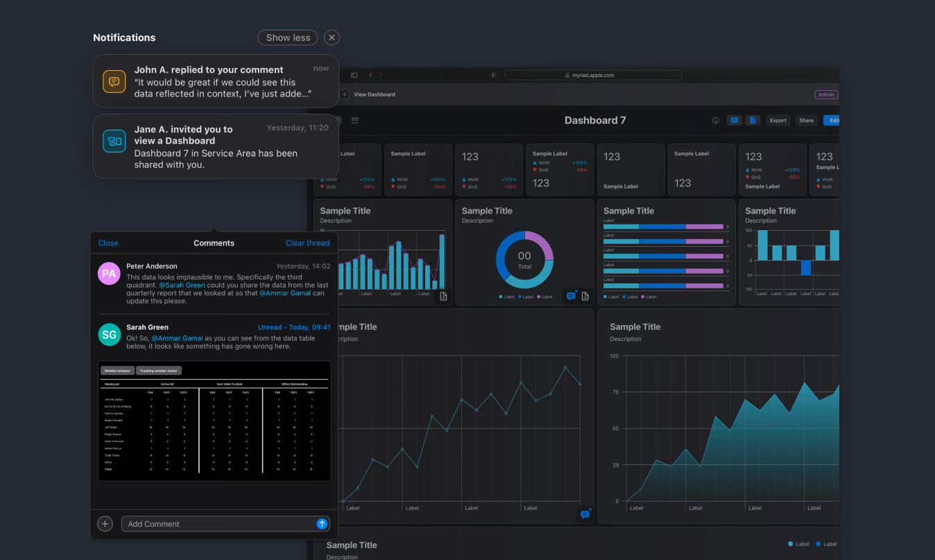The height and width of the screenshot is (560, 935).
Task: Click the Export button
Action: point(778,121)
